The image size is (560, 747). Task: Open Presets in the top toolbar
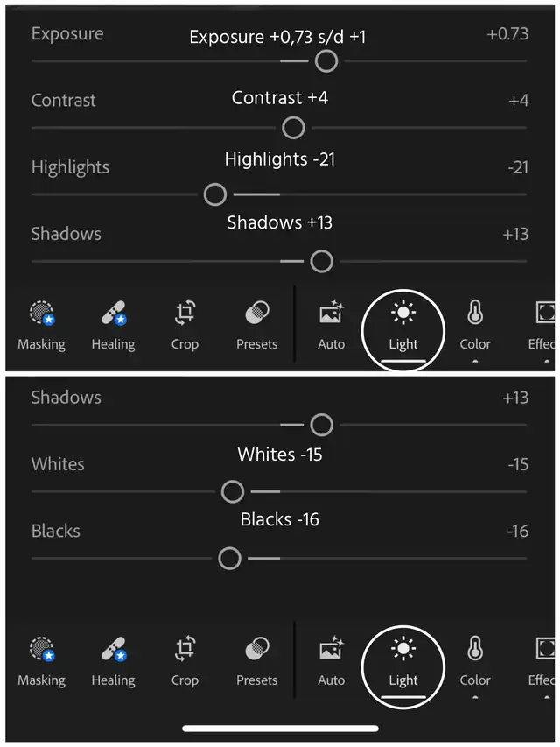256,324
